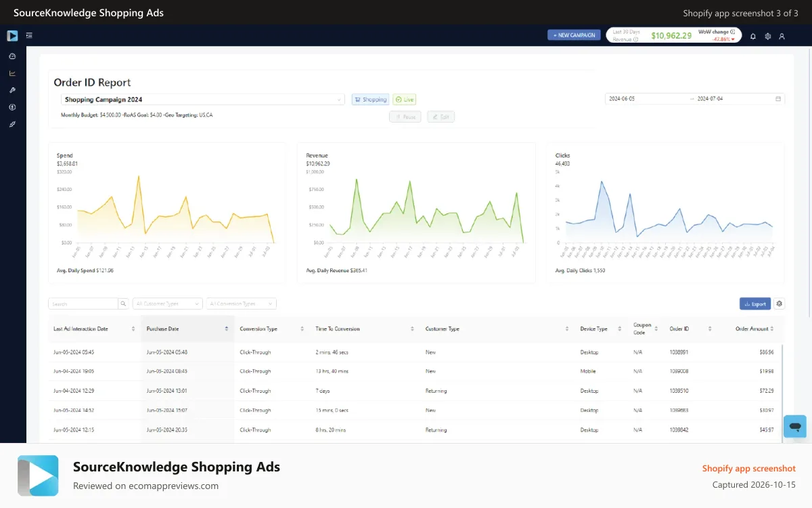
Task: Click purchase date Jun-05-2024 20:35
Action: coord(167,430)
